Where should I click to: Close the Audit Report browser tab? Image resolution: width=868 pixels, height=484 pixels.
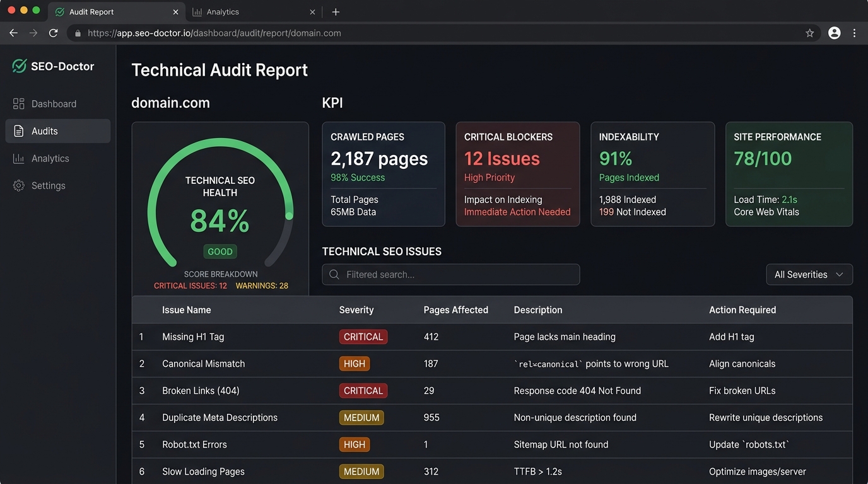pos(175,12)
